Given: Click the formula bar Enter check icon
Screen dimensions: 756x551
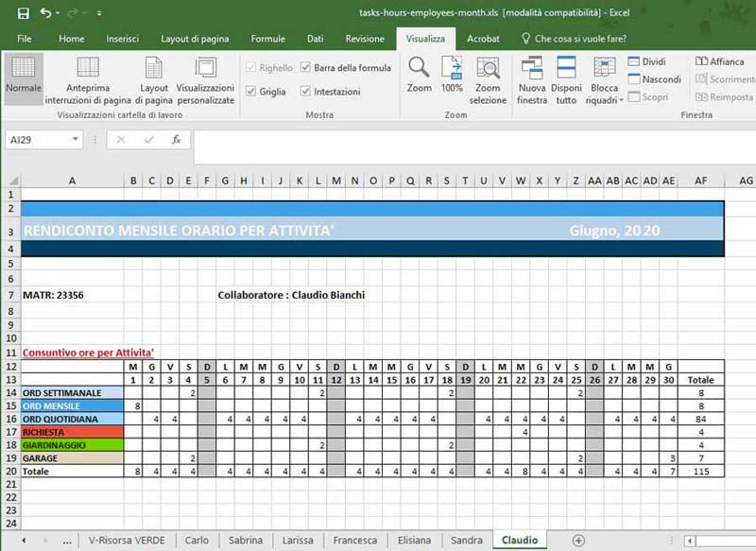Looking at the screenshot, I should click(x=149, y=140).
